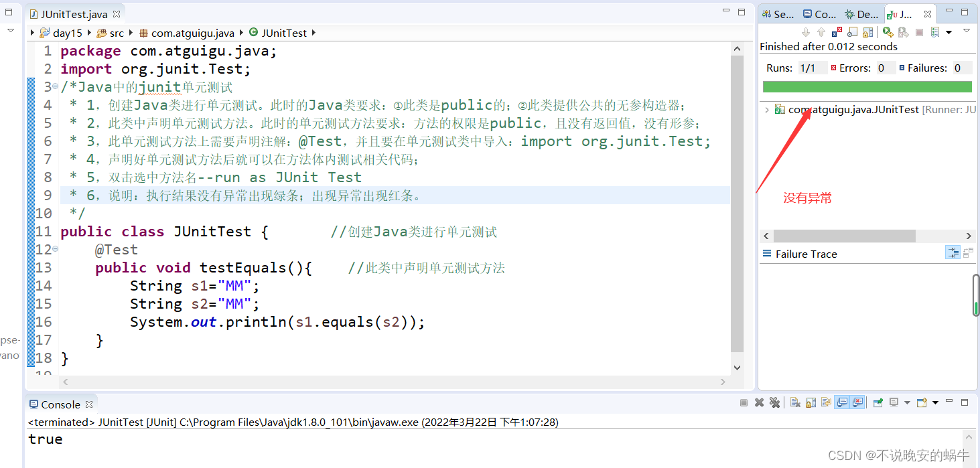This screenshot has height=468, width=980.
Task: Go to previous failure in JUnit view
Action: 821,32
